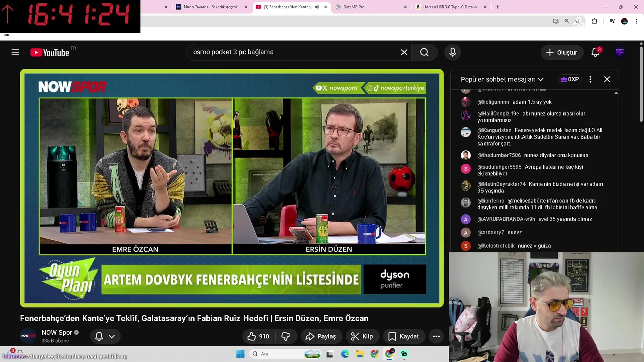Open File Explorer from taskbar
This screenshot has height=362, width=644.
click(x=360, y=354)
